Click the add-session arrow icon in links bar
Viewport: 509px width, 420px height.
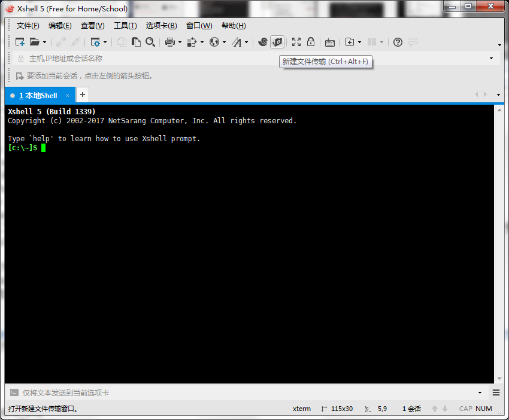[x=20, y=76]
